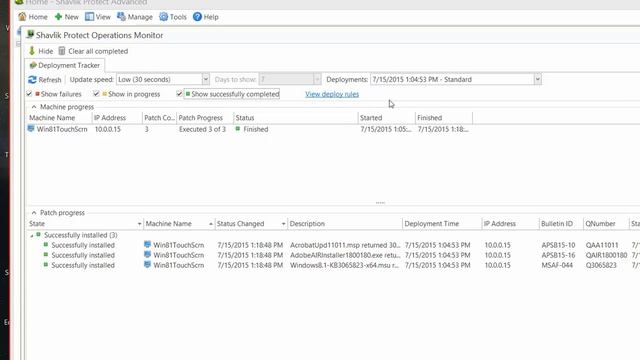Click the APSB15-10 bulletin ID cell
The image size is (640, 360).
(x=558, y=245)
